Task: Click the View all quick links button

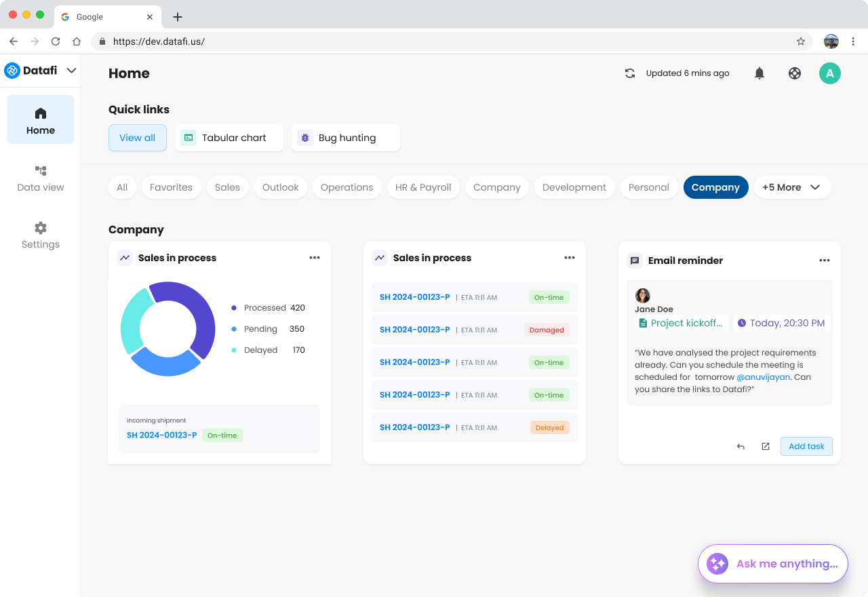Action: click(x=137, y=138)
